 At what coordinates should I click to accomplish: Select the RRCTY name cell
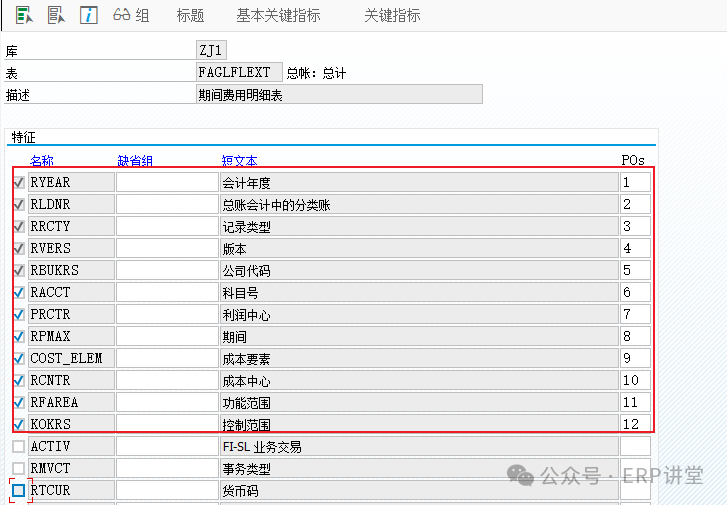(71, 226)
